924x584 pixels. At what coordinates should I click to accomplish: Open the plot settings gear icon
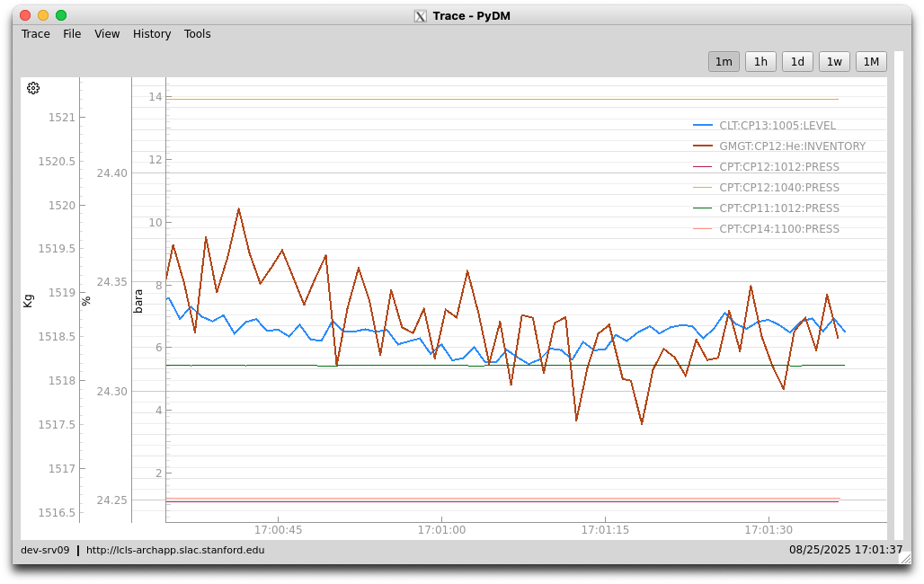[33, 88]
